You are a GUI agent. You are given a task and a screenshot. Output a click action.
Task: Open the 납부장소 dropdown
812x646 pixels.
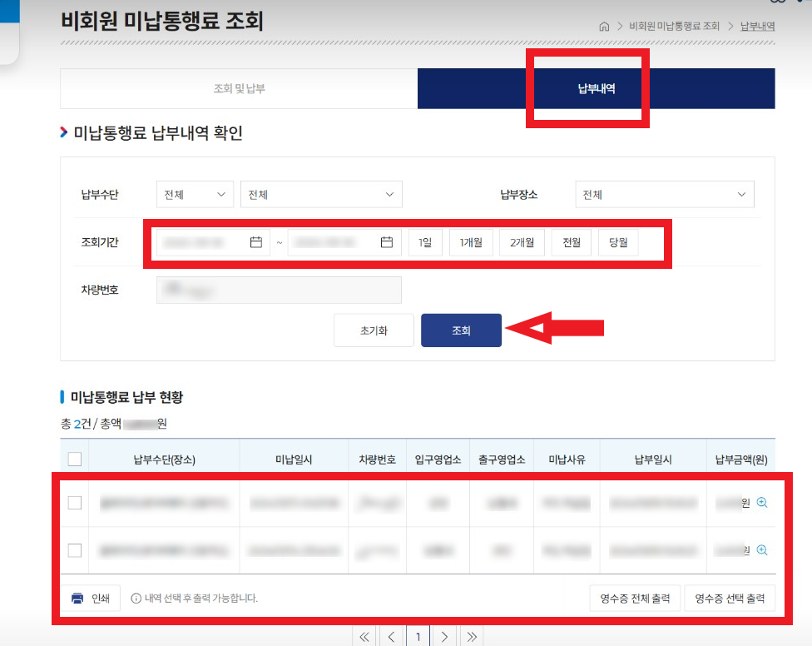click(x=665, y=194)
